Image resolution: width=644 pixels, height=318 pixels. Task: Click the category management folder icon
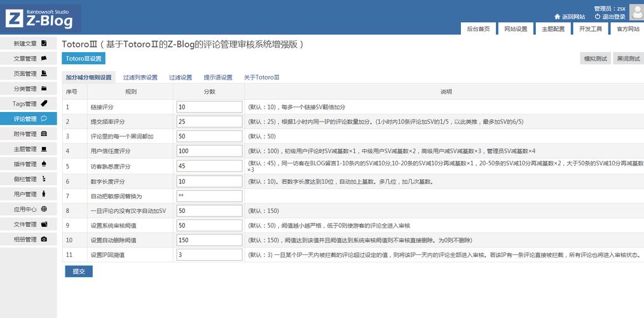(44, 88)
